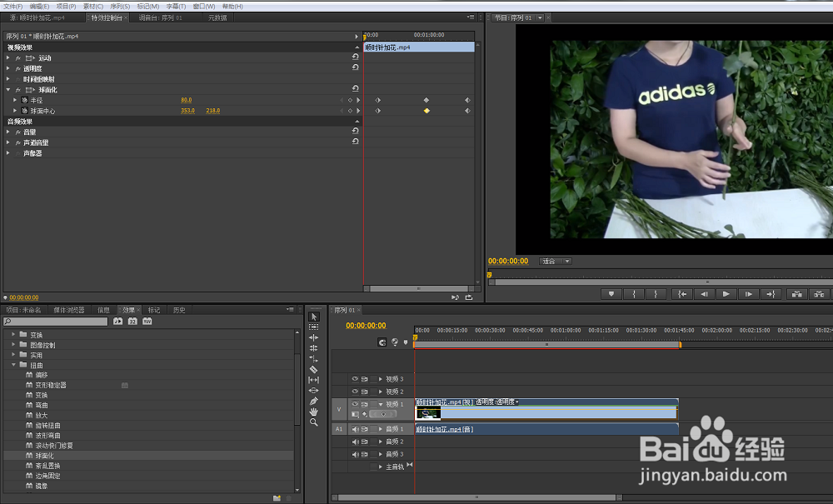
Task: Collapse the 球面化 effect properties
Action: tap(8, 90)
